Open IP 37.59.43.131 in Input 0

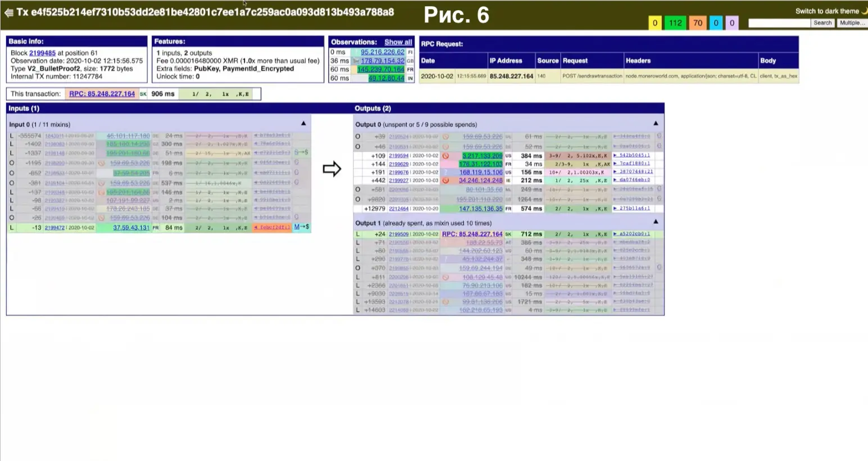tap(131, 228)
